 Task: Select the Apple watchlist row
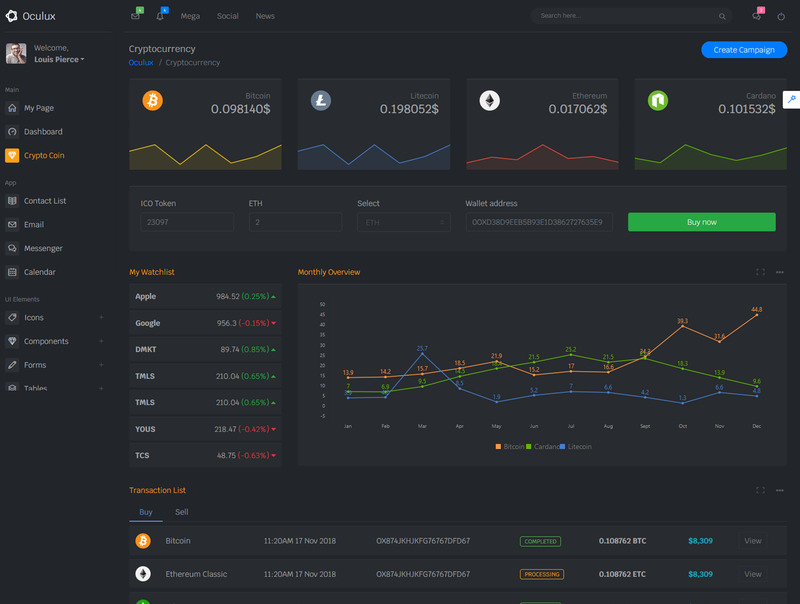point(205,296)
